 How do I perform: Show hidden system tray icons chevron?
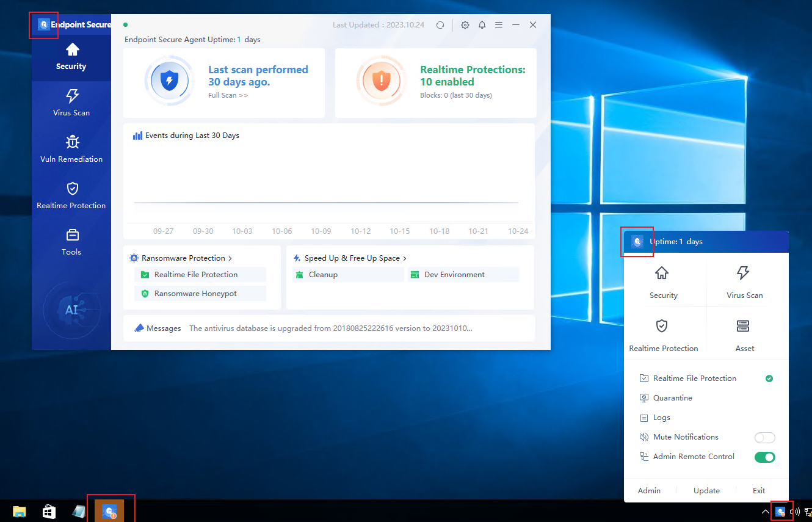(765, 512)
